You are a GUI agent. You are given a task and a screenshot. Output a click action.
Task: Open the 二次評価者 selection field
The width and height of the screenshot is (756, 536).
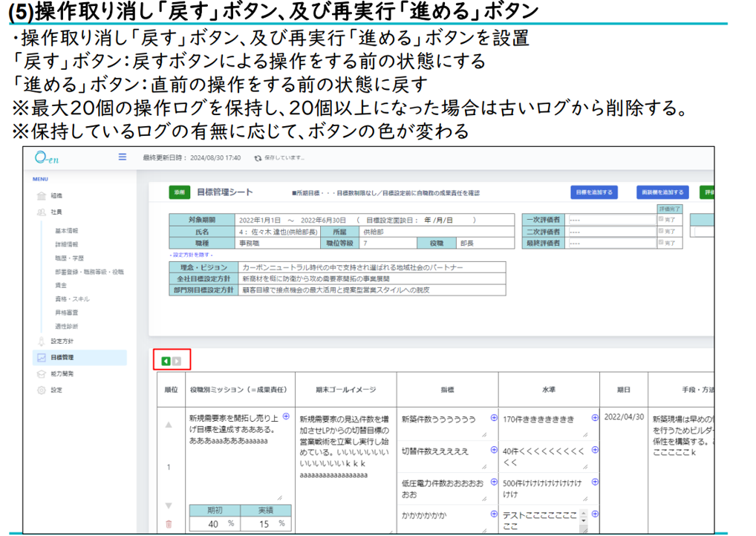coord(611,232)
